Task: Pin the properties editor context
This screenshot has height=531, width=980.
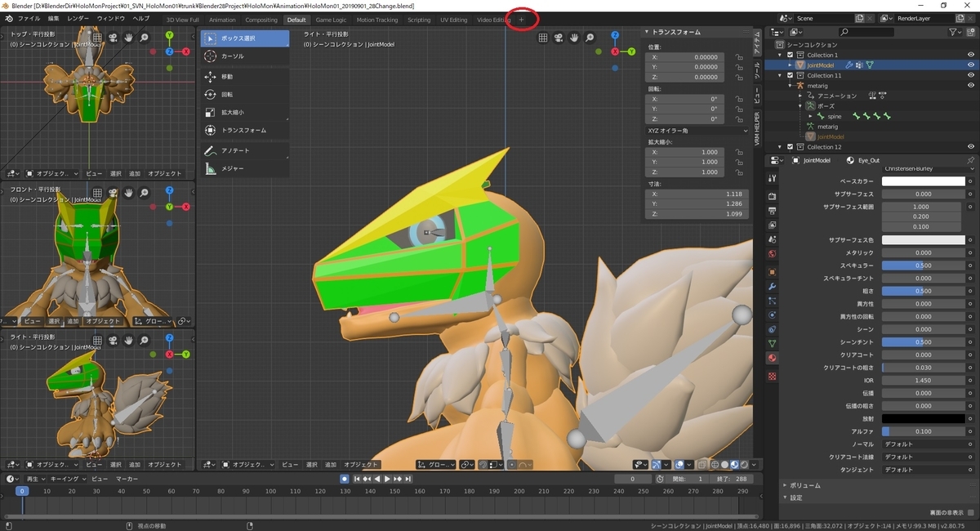Action: coord(970,161)
